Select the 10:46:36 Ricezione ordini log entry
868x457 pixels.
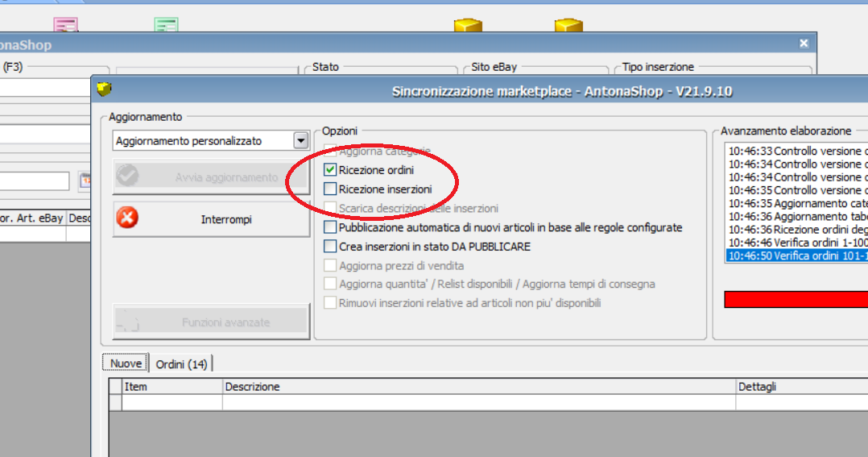[797, 230]
